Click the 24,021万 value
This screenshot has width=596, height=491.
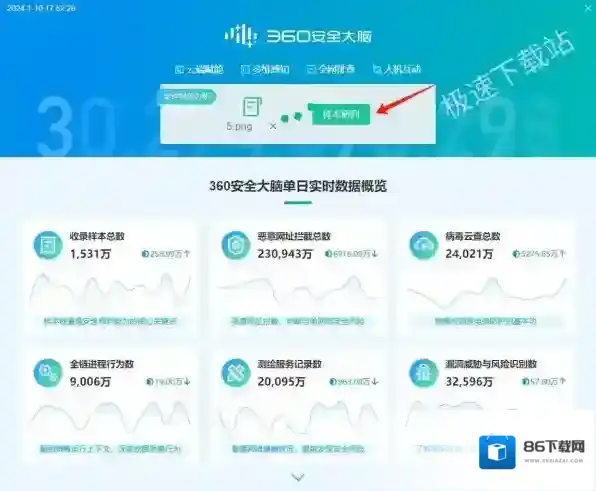pos(469,254)
